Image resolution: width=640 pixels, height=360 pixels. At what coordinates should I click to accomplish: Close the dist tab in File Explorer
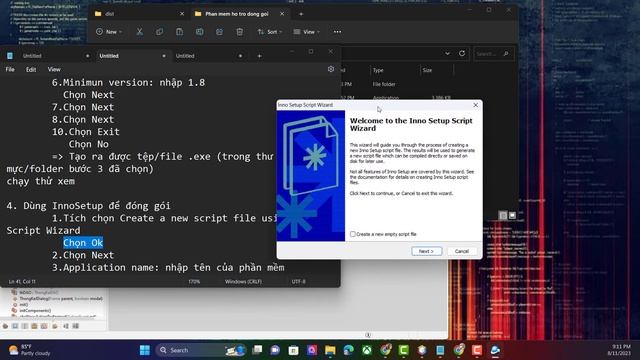(182, 14)
